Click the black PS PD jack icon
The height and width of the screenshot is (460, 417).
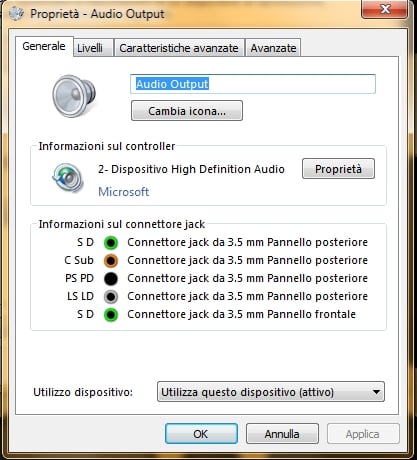pos(111,279)
